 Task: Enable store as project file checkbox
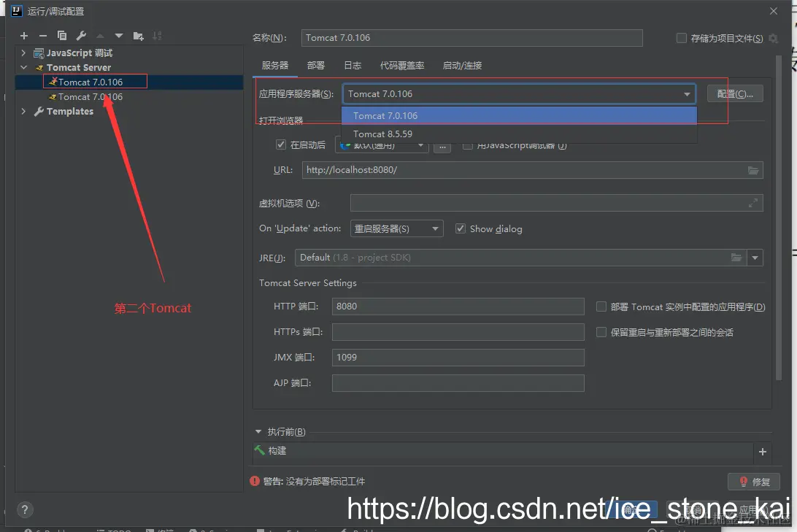click(x=682, y=38)
